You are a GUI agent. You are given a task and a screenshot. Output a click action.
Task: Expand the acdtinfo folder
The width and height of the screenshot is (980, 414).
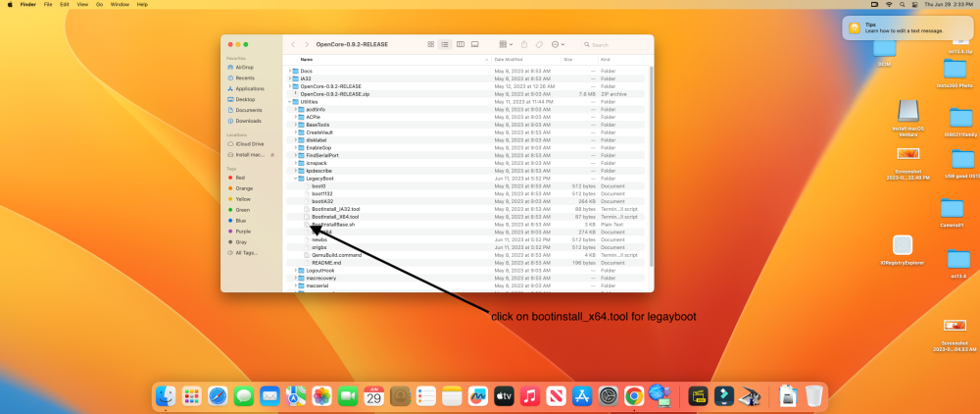point(296,110)
